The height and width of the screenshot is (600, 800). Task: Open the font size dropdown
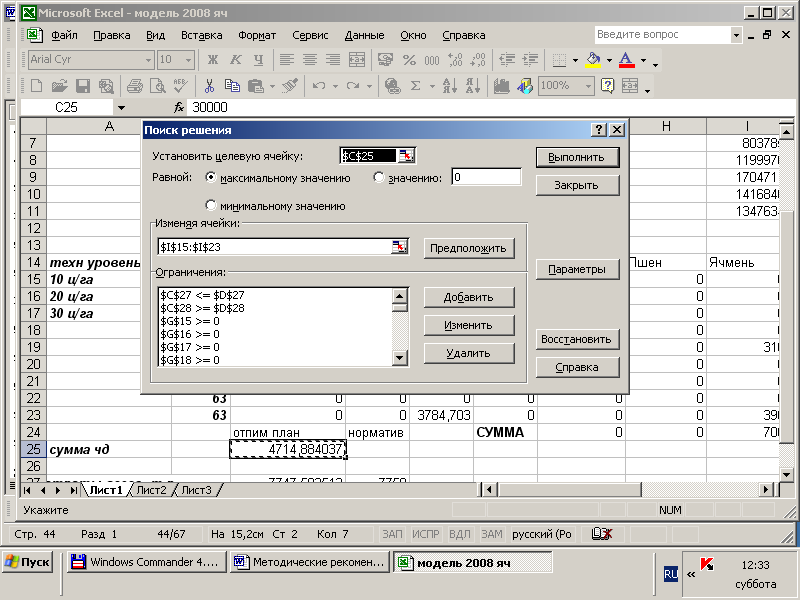coord(188,60)
